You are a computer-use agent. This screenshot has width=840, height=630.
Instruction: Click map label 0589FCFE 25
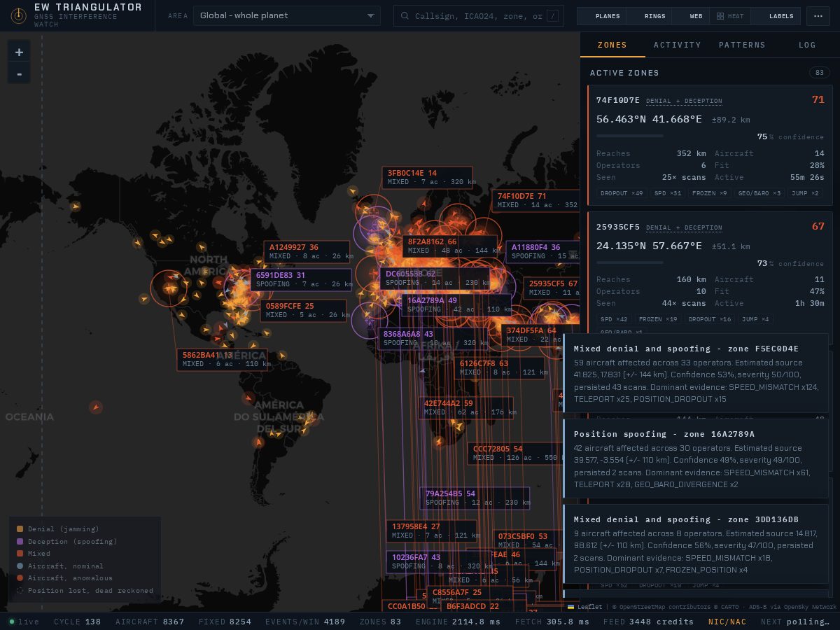(303, 310)
